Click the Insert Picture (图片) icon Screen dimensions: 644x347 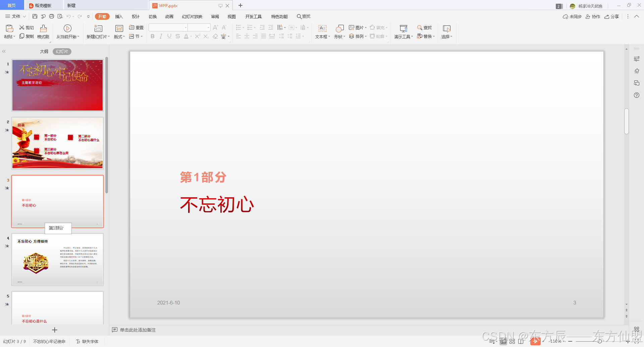click(x=352, y=27)
